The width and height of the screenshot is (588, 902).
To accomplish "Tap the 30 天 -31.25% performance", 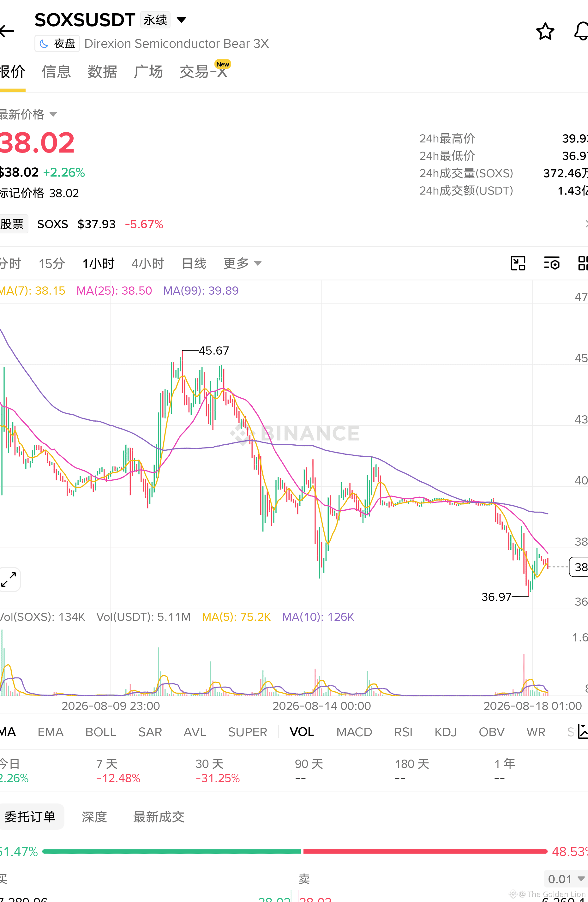I will tap(218, 771).
